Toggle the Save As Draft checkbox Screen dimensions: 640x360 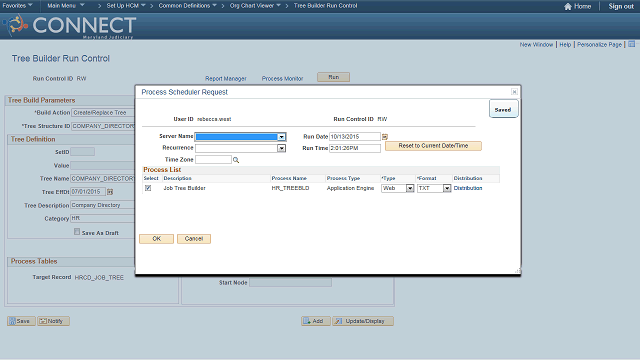[77, 232]
